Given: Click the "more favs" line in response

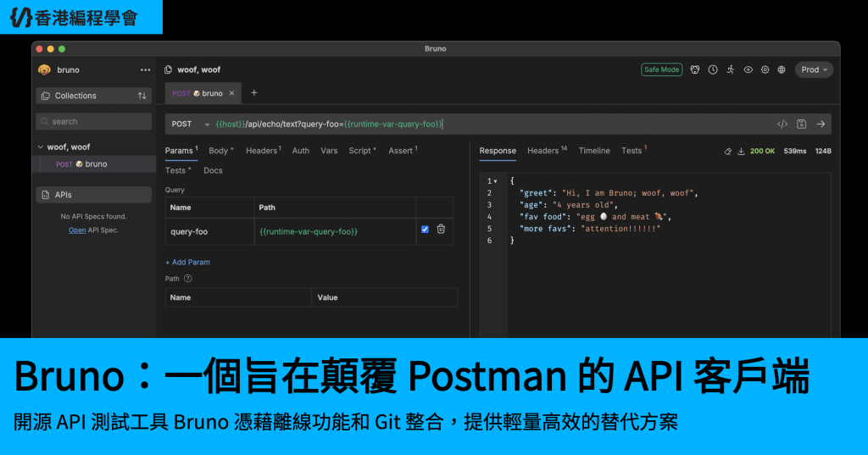Looking at the screenshot, I should pyautogui.click(x=590, y=229).
